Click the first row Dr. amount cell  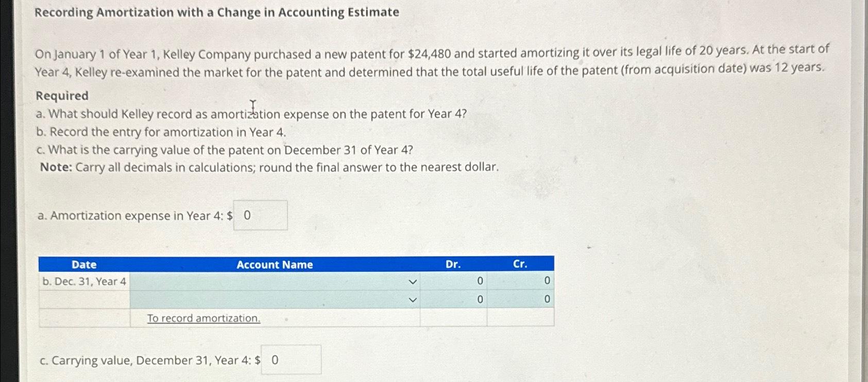453,281
